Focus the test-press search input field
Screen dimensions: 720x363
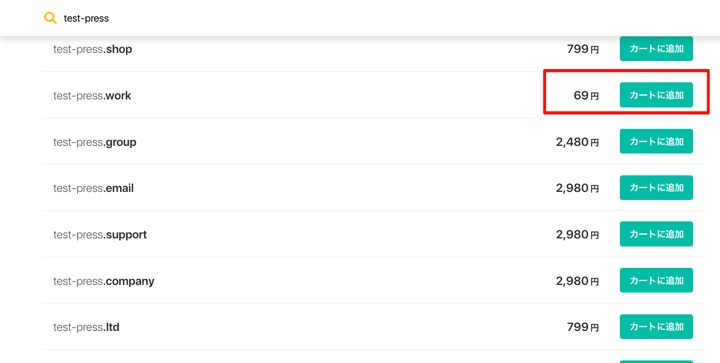367,18
